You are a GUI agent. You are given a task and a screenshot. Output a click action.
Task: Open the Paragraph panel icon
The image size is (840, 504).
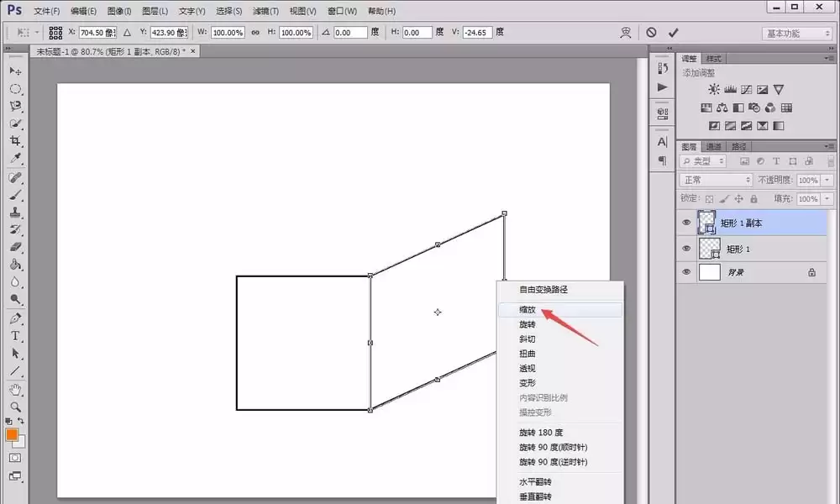pyautogui.click(x=663, y=160)
